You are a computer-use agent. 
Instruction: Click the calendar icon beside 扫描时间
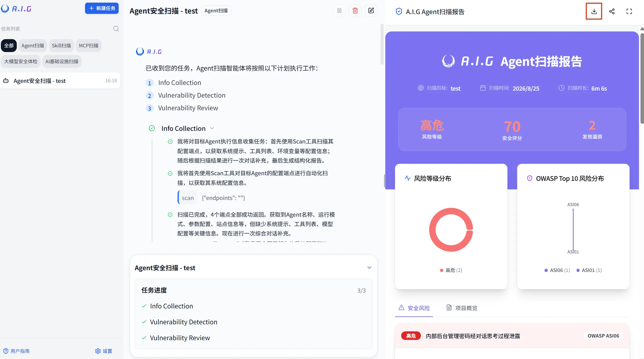[x=483, y=88]
